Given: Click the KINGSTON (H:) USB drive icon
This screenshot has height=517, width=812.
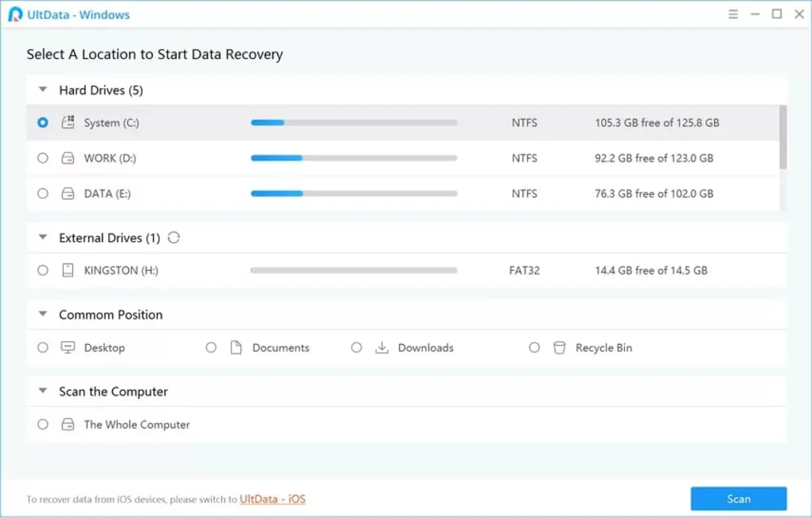Looking at the screenshot, I should (68, 271).
